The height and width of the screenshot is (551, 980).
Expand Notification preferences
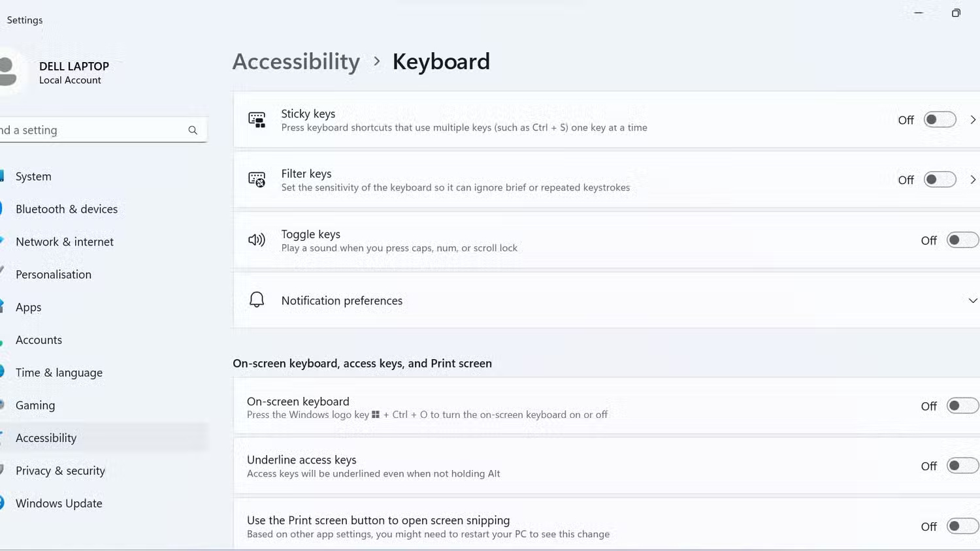pos(973,300)
